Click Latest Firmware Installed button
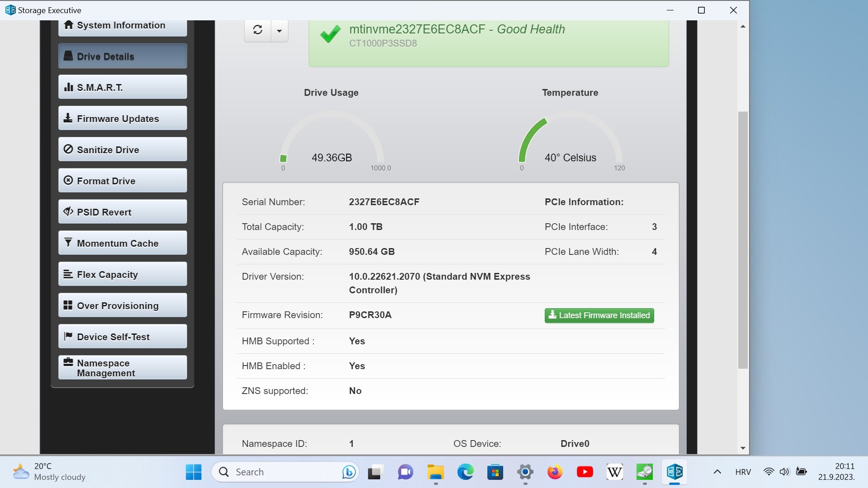This screenshot has width=868, height=488. coord(599,315)
